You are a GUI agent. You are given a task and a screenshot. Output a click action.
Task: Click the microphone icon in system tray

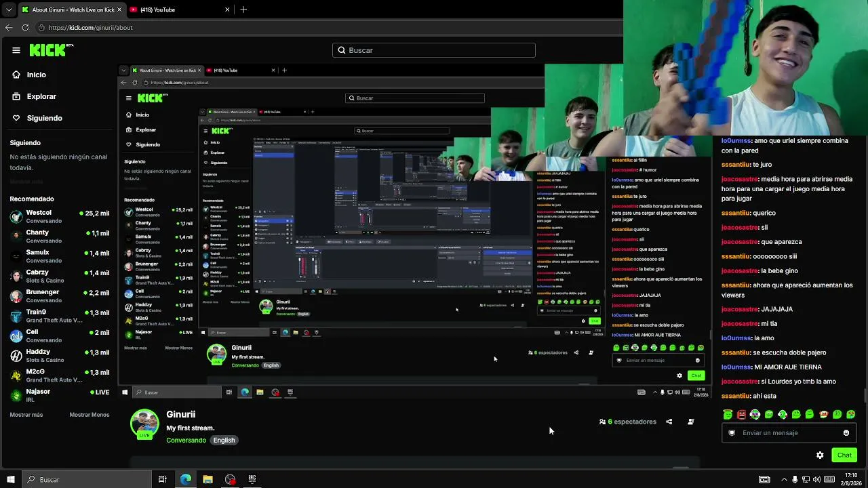tap(795, 480)
